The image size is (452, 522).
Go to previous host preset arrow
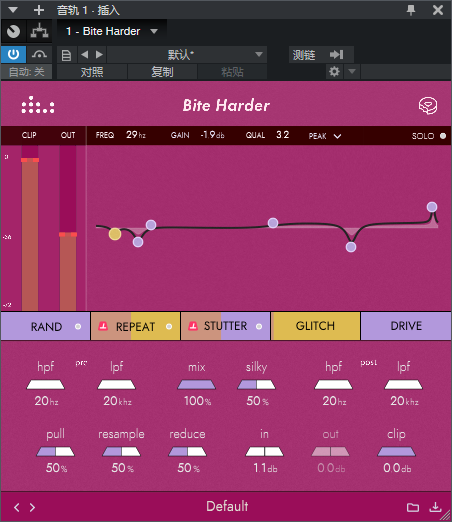click(85, 54)
